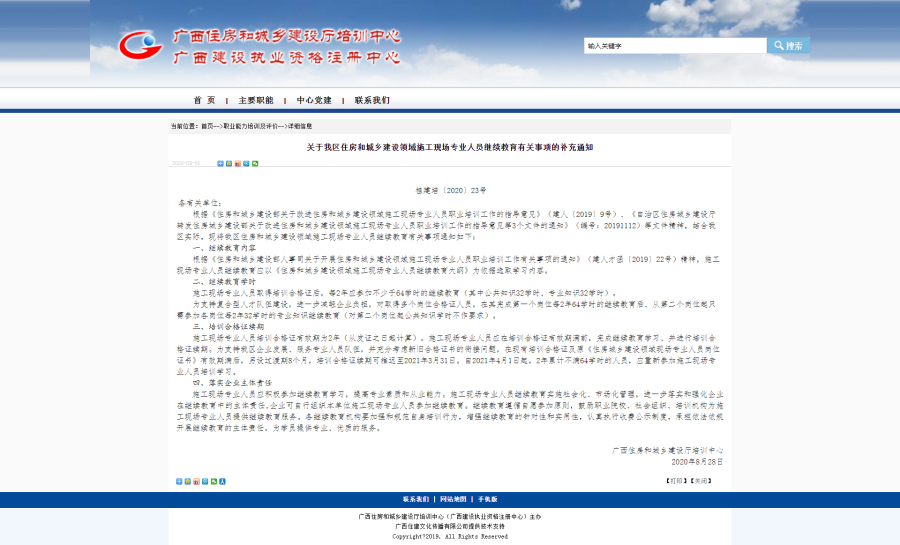Click the Qzone star icon below the article
Screen dimensions: 900x545
tap(187, 481)
